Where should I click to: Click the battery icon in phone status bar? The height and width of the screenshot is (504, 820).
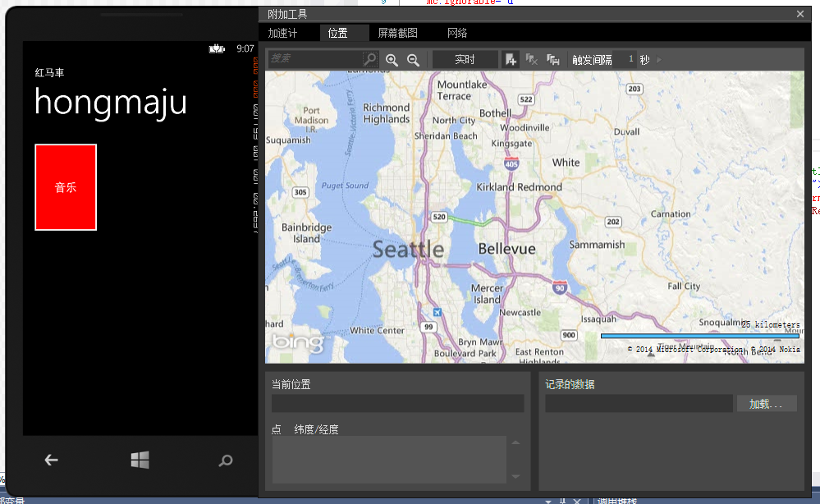[217, 49]
